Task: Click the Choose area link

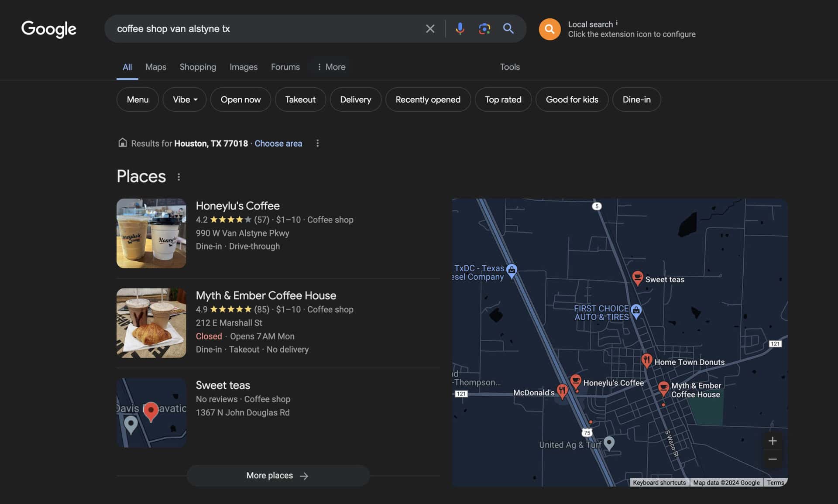Action: [x=278, y=144]
